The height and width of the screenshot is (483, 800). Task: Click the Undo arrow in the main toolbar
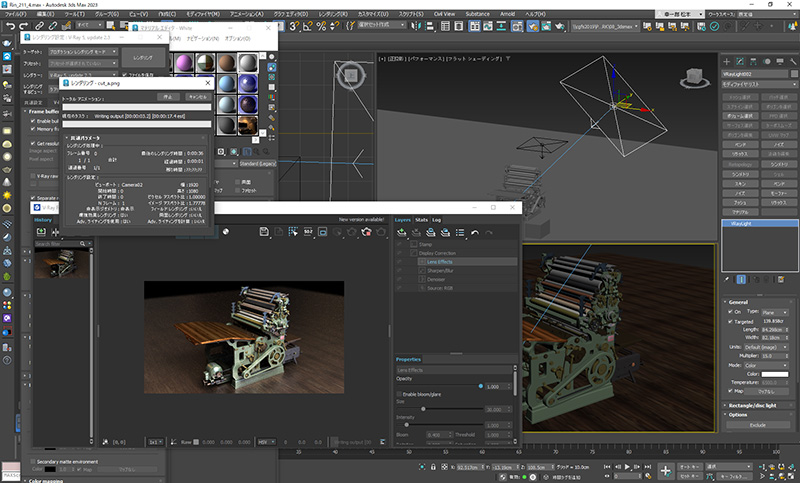coord(10,26)
